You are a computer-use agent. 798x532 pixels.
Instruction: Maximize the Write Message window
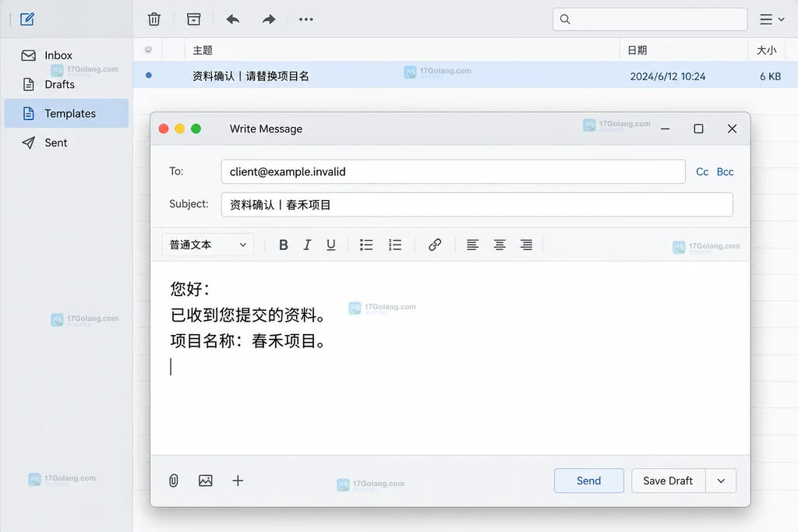pyautogui.click(x=699, y=129)
